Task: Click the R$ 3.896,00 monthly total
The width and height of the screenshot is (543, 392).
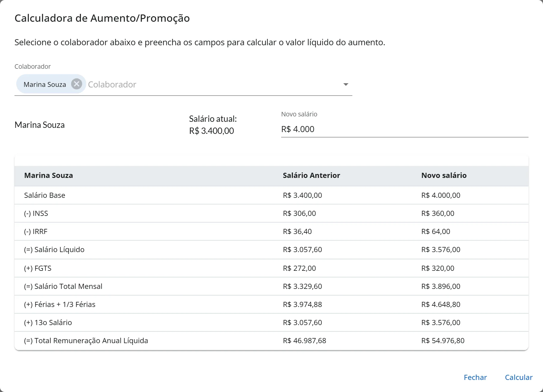Action: (441, 286)
